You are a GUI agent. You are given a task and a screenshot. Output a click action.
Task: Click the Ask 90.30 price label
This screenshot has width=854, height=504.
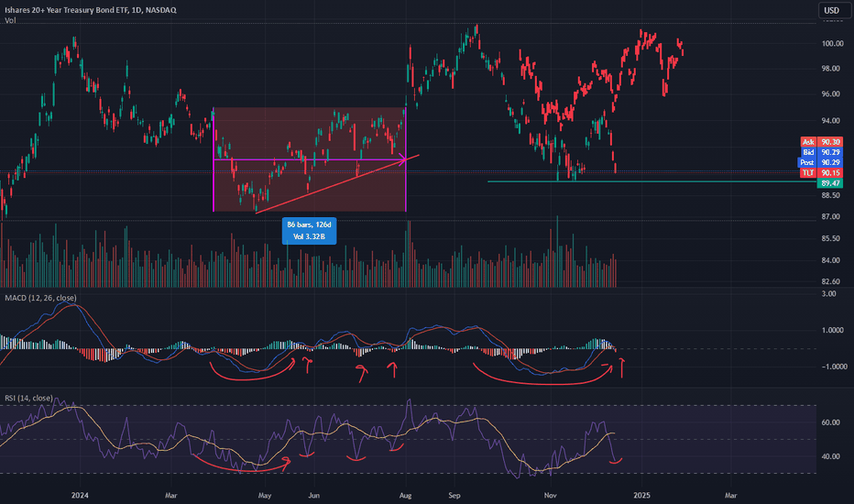pos(821,142)
